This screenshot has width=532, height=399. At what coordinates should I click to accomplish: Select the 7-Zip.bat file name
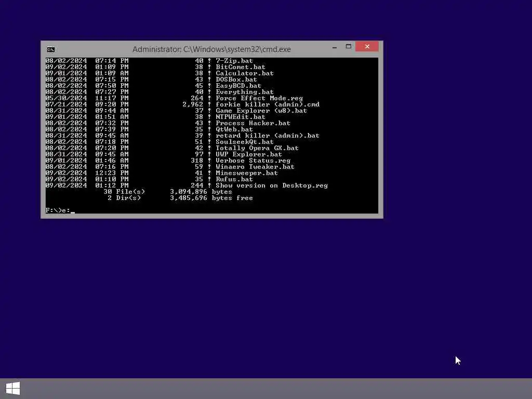tap(234, 61)
